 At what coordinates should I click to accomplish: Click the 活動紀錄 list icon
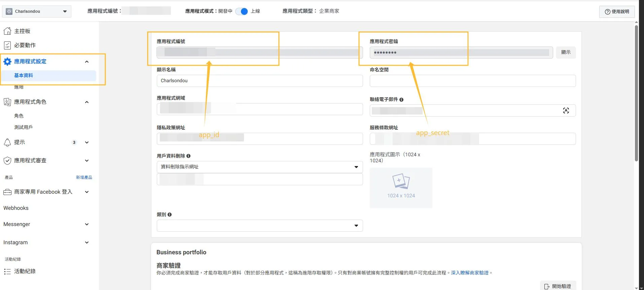coord(7,271)
